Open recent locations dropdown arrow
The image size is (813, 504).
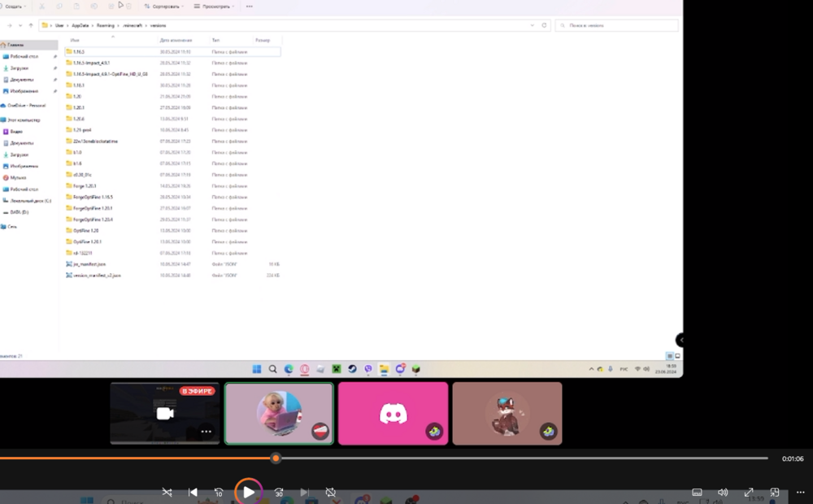pyautogui.click(x=20, y=25)
